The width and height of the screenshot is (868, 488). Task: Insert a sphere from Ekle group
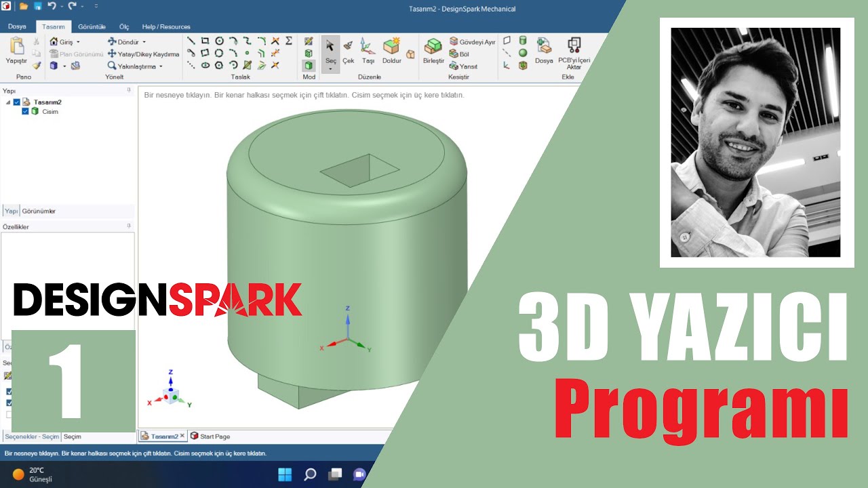point(523,53)
